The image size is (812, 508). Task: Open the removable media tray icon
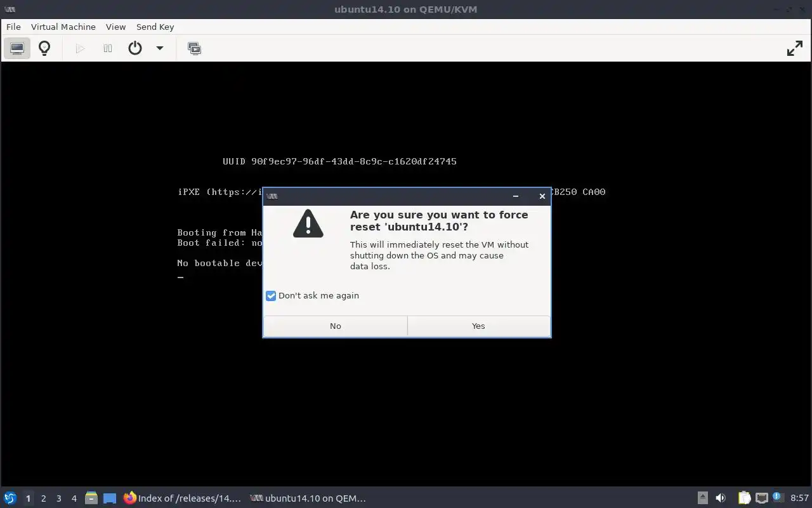click(702, 498)
